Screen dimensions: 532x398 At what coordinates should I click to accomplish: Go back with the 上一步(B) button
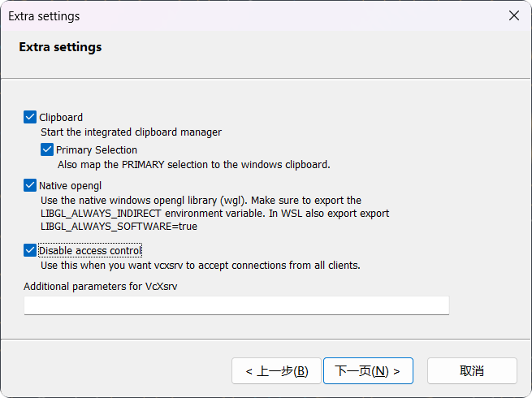(x=276, y=371)
